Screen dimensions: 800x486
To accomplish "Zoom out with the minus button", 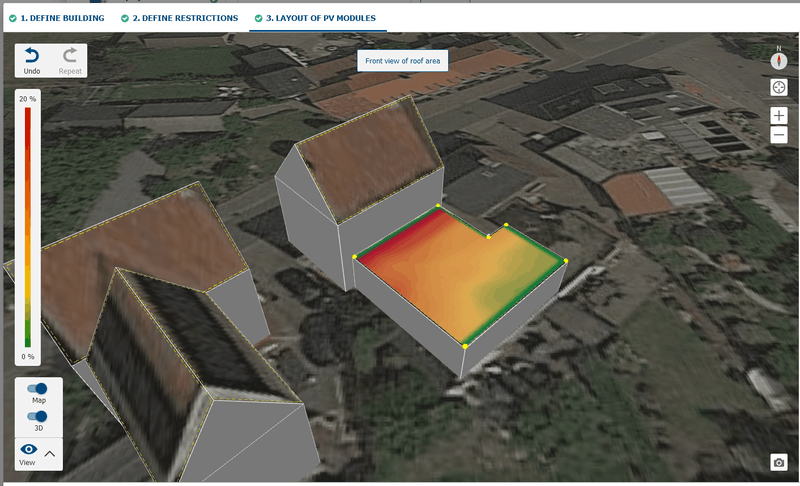I will click(779, 135).
